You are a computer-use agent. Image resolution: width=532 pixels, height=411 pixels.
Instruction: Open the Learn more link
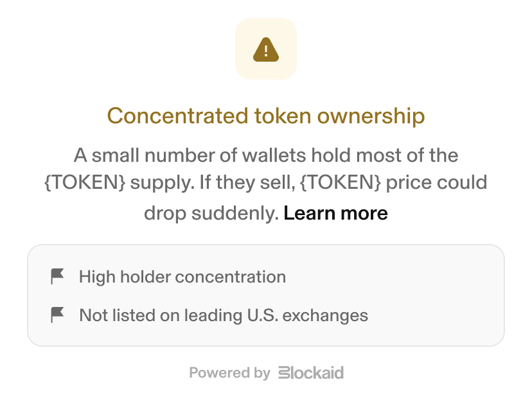335,213
